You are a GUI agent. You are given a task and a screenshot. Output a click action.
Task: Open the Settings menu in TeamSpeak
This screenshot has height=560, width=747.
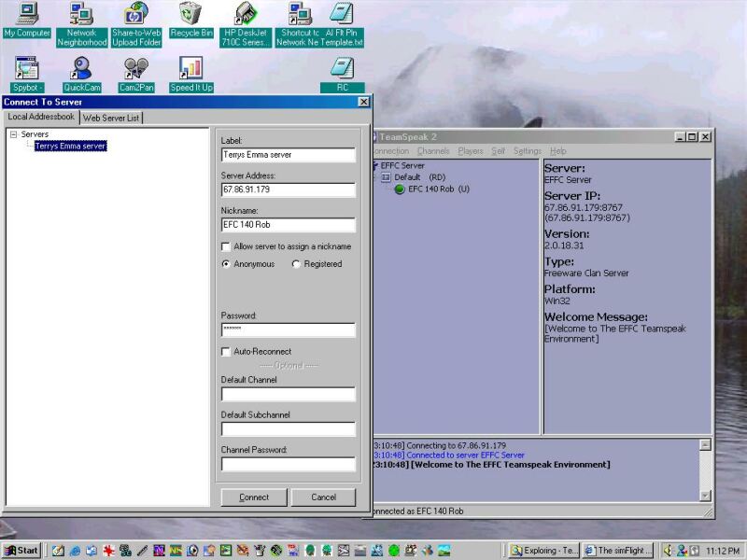(x=528, y=151)
